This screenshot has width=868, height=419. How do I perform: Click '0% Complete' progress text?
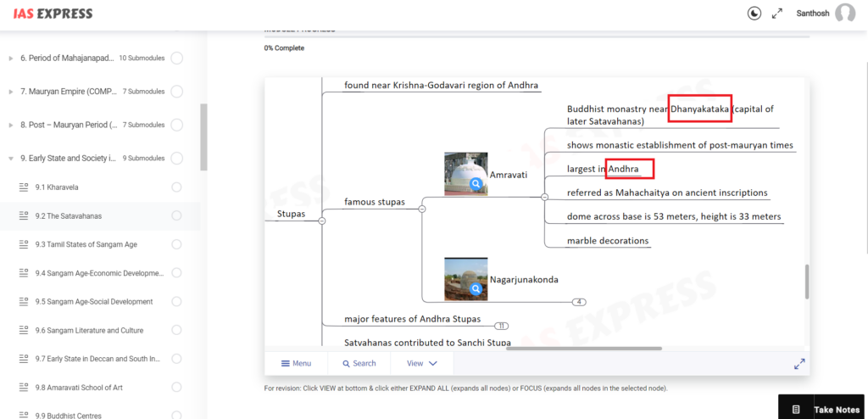click(x=284, y=48)
